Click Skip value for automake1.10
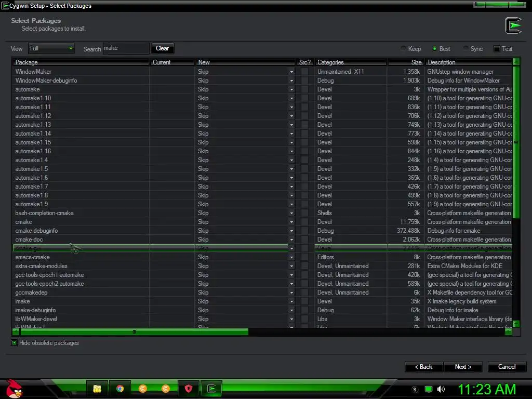 tap(203, 98)
